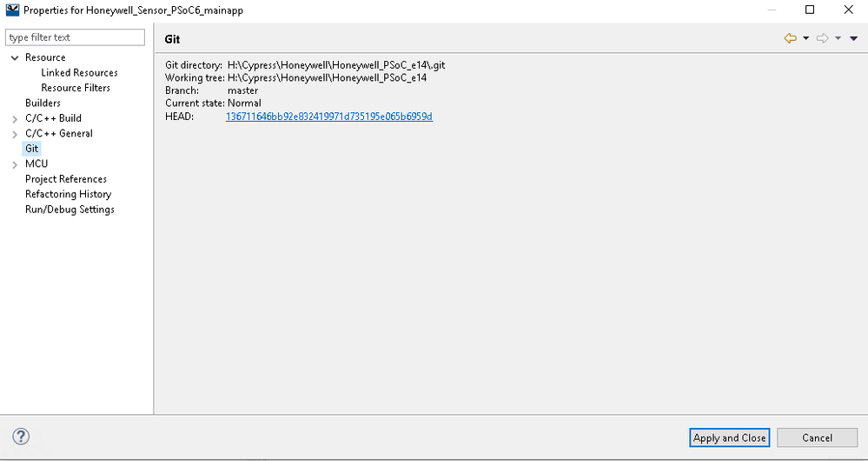Select the Git page in tree
The width and height of the screenshot is (868, 461).
31,149
